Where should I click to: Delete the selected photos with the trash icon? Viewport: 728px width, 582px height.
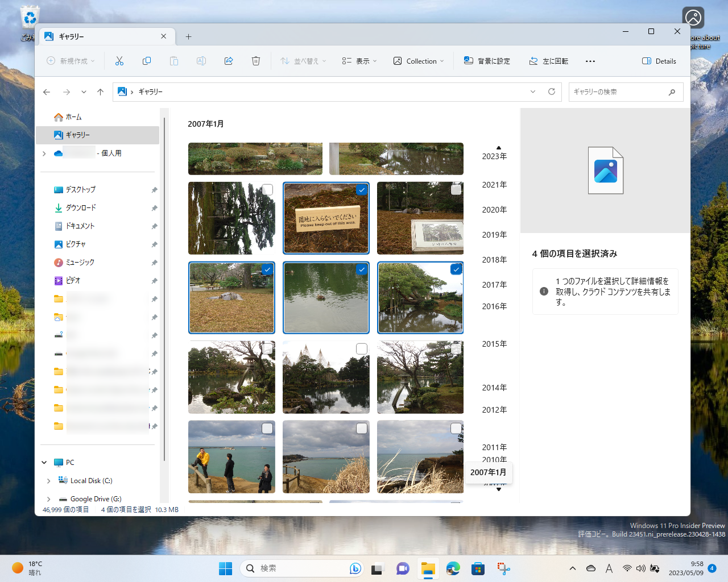coord(256,61)
